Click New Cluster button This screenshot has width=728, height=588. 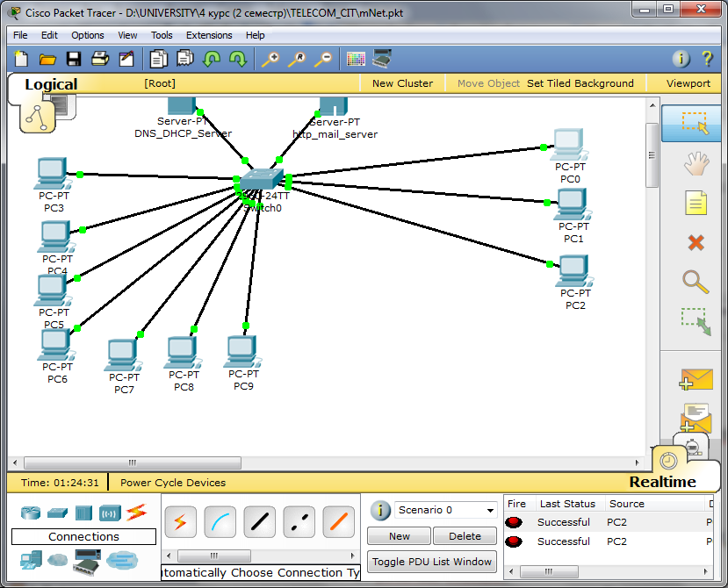402,83
